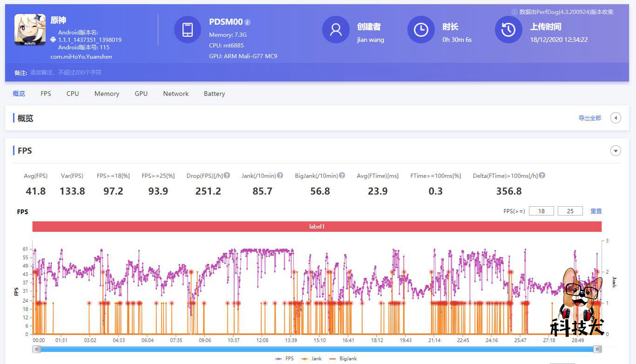Click the Jank value 85.7
Viewport: 636px width, 364px height.
(x=262, y=191)
